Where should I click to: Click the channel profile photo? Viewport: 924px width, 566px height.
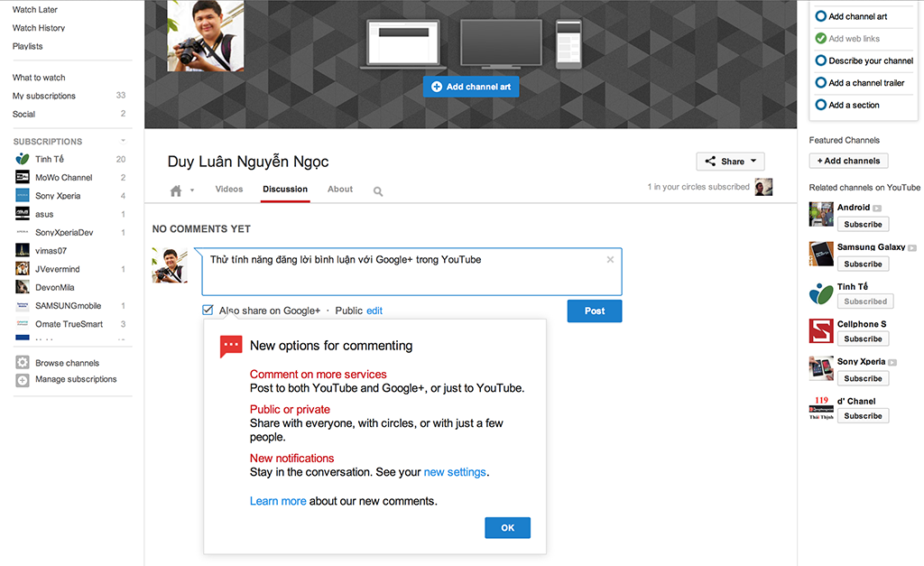pos(206,36)
